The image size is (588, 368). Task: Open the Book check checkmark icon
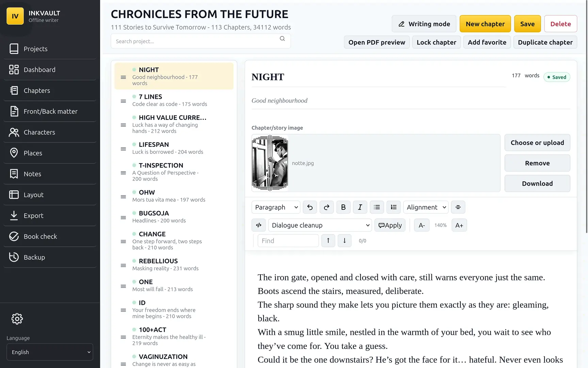tap(14, 236)
